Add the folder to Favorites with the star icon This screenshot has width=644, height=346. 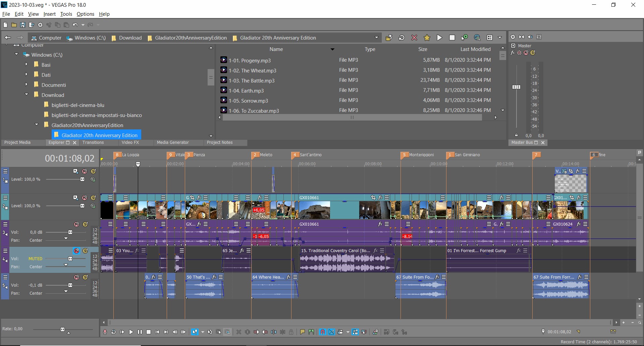[427, 38]
